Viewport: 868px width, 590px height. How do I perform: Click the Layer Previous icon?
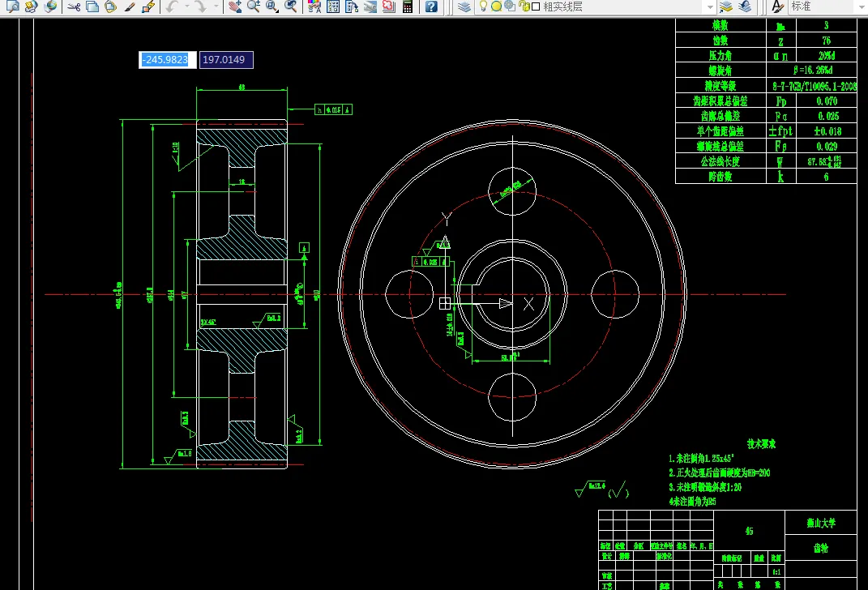click(745, 6)
